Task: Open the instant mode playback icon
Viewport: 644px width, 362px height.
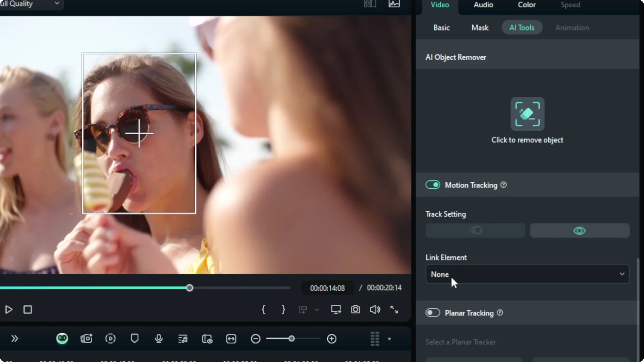Action: [110, 339]
